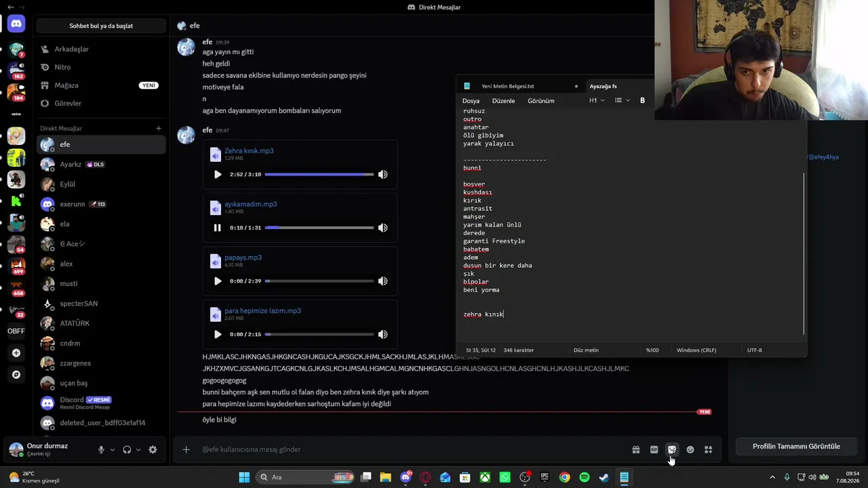This screenshot has width=868, height=488.
Task: Add a server with the plus icon
Action: pyautogui.click(x=16, y=353)
